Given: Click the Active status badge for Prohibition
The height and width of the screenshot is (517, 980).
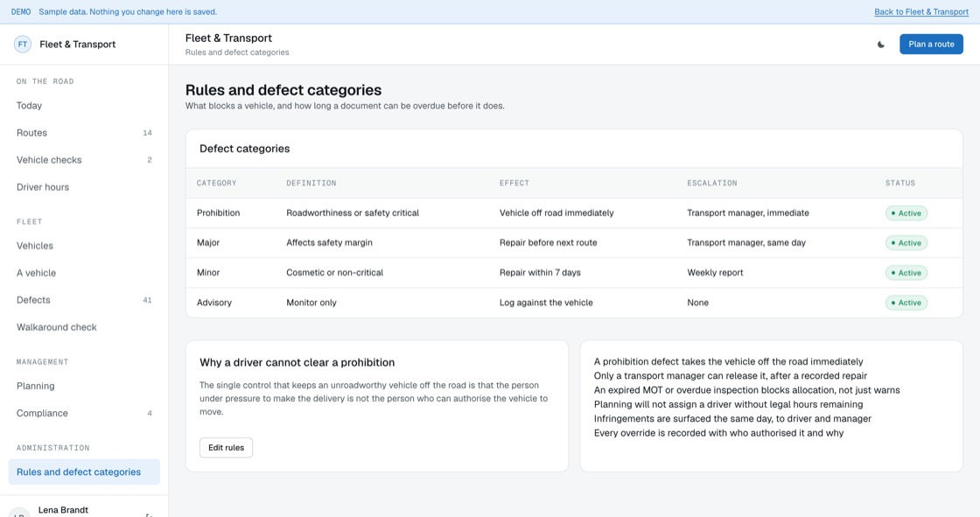Looking at the screenshot, I should point(906,213).
